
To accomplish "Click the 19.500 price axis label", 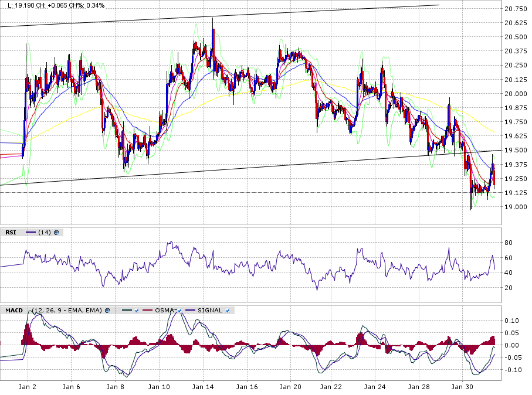I will tap(516, 150).
